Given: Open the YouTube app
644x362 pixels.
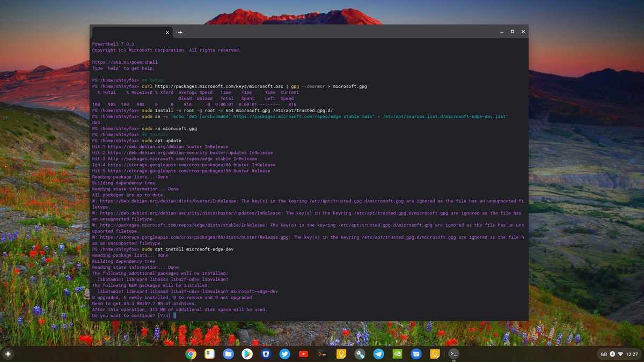Looking at the screenshot, I should [x=304, y=354].
